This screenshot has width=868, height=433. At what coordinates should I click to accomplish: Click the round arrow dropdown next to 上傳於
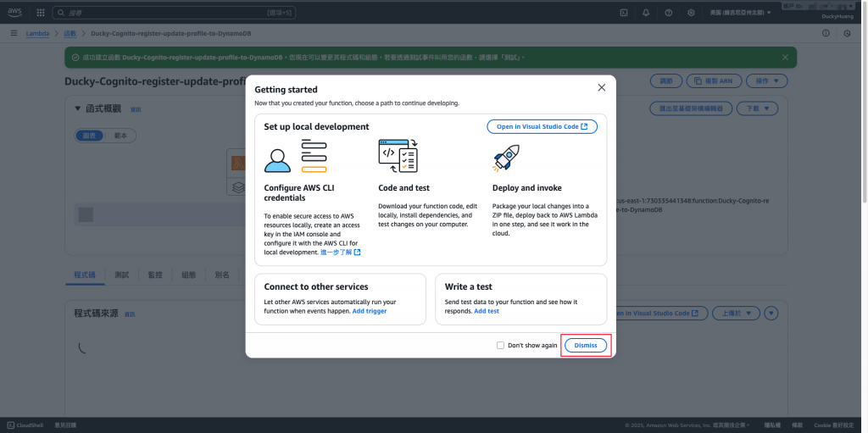[x=771, y=314]
